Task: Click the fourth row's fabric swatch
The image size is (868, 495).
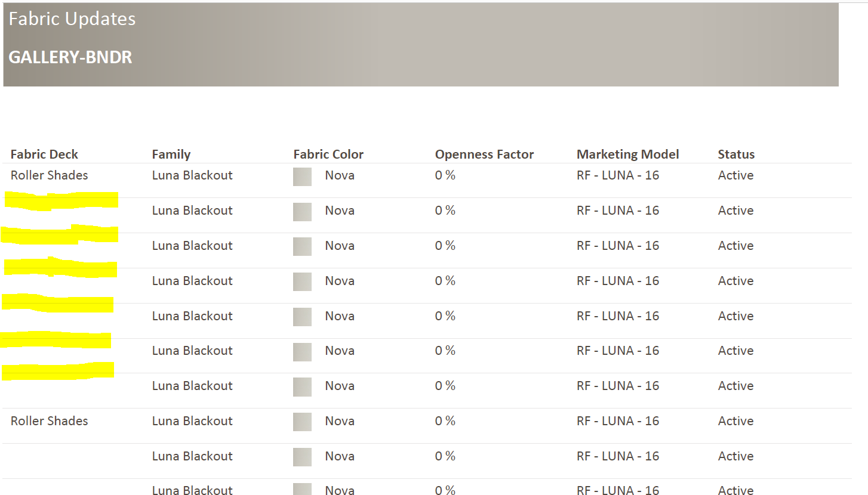Action: (302, 281)
